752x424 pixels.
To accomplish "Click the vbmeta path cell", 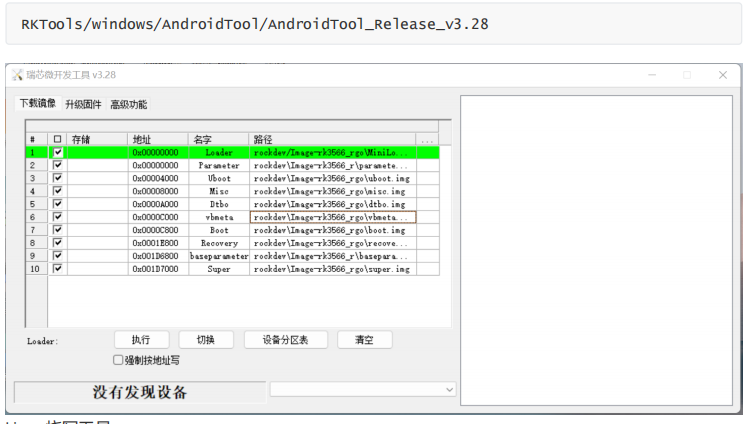I will (332, 217).
